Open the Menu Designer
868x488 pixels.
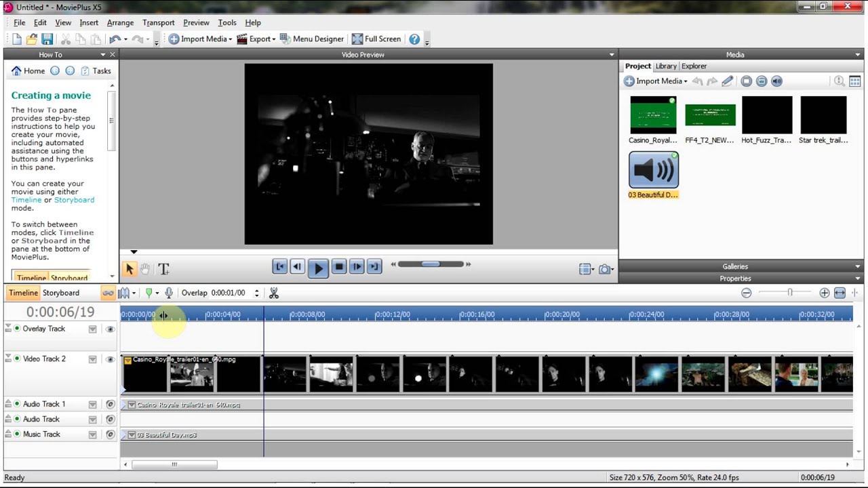coord(312,39)
